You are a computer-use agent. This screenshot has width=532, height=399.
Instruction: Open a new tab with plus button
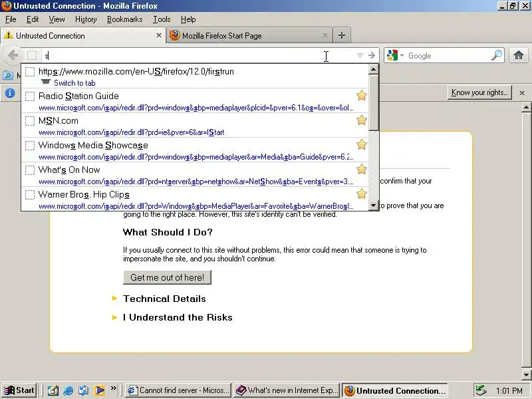pyautogui.click(x=342, y=35)
